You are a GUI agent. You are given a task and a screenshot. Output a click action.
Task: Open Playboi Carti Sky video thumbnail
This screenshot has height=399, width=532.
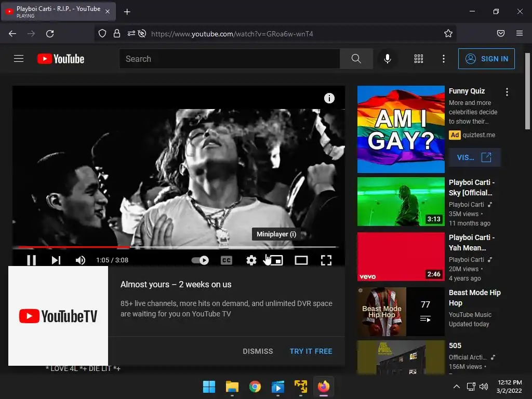[x=401, y=202]
